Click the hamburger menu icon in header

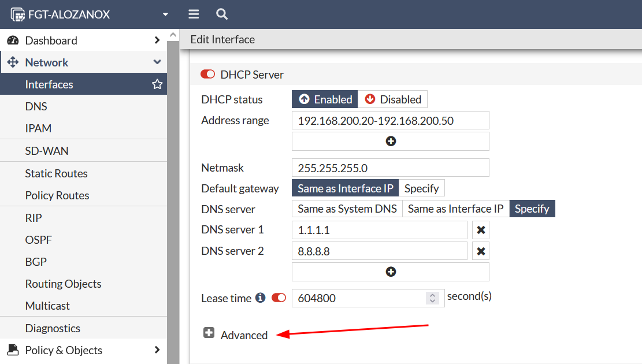pyautogui.click(x=194, y=14)
